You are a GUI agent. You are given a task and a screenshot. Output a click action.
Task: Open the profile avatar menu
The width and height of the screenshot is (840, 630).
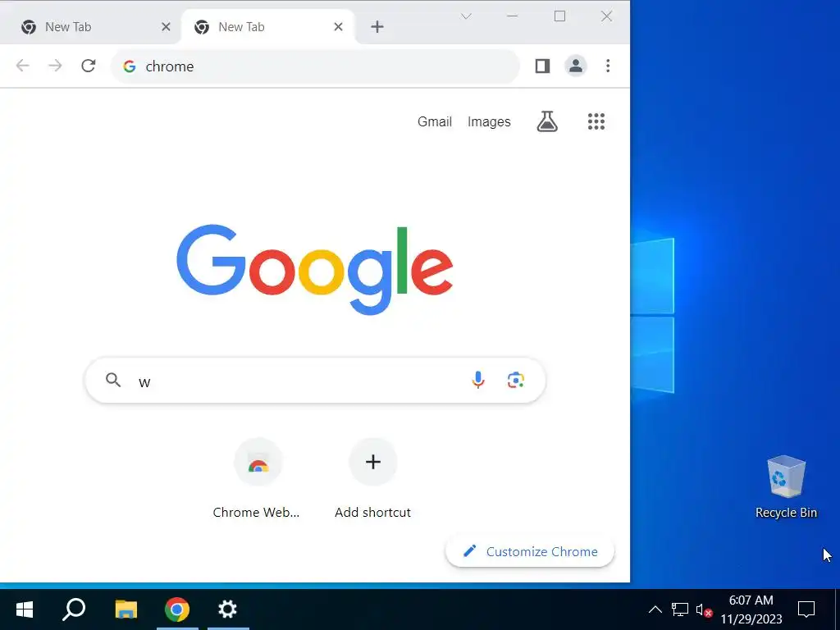click(576, 66)
